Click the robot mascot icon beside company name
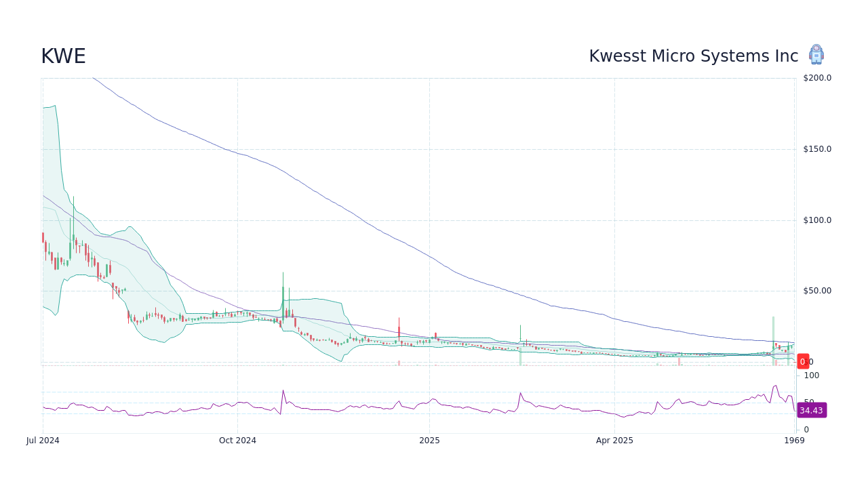868x488 pixels. [816, 54]
